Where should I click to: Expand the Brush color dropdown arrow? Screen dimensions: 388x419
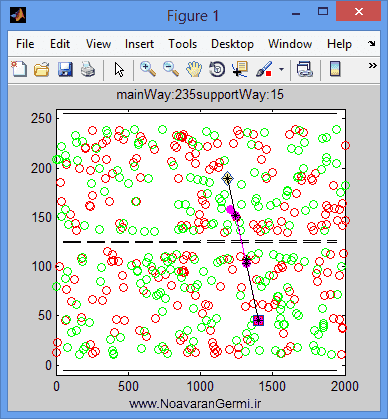pos(282,69)
